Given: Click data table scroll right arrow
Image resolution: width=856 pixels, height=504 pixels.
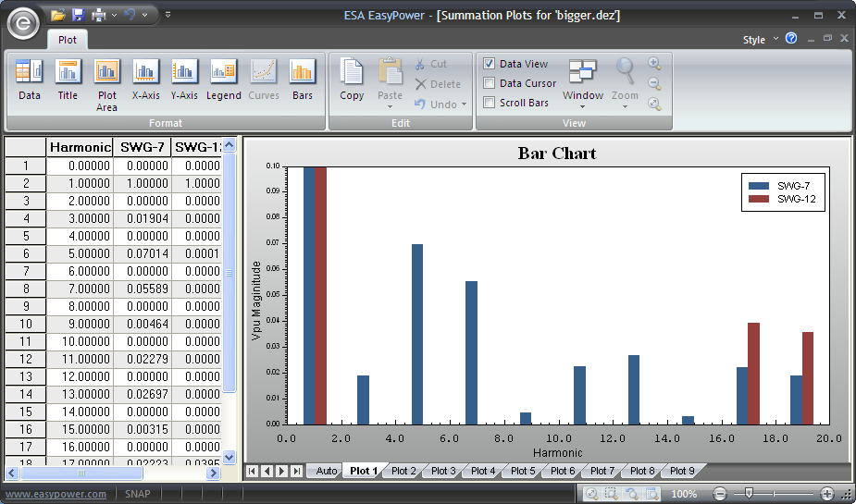Looking at the screenshot, I should point(214,473).
